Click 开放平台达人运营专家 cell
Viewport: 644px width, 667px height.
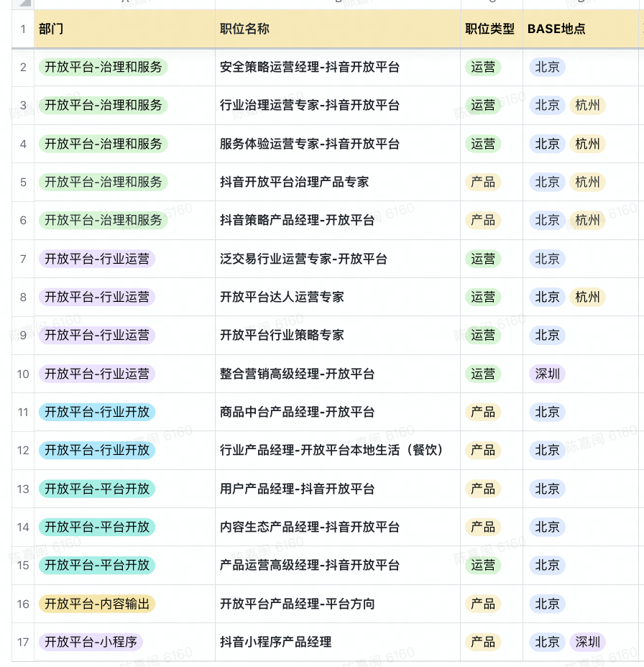pos(338,297)
